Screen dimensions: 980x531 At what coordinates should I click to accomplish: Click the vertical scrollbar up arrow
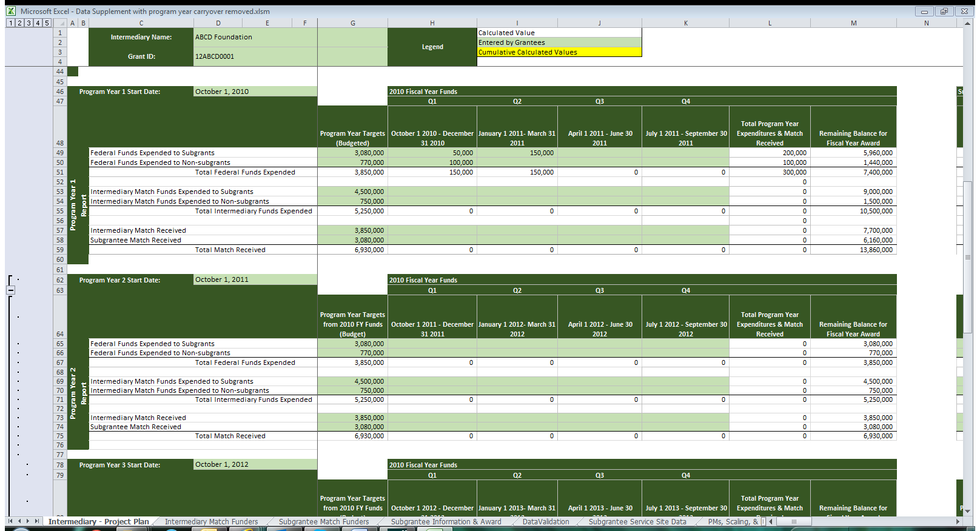(x=968, y=24)
